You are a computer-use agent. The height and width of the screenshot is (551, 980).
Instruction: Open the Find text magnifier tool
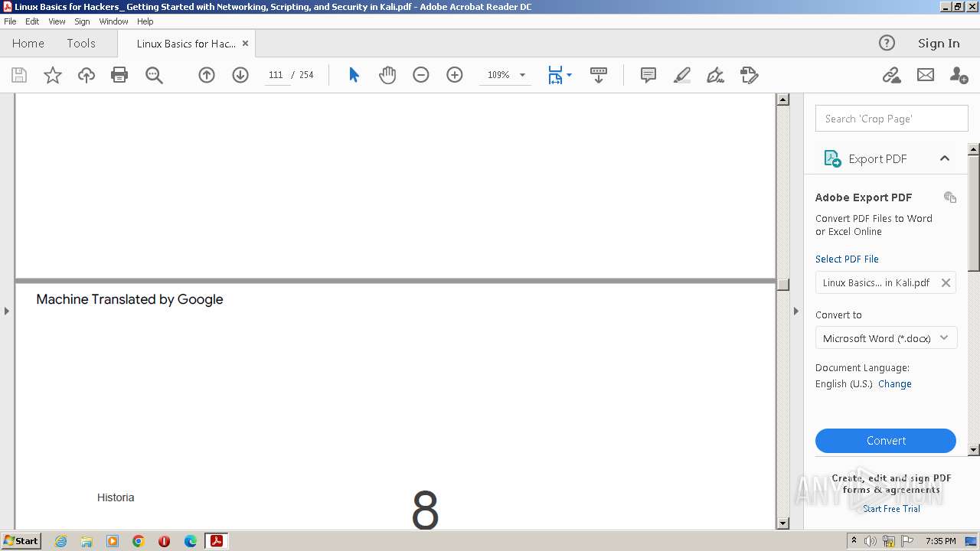point(154,75)
